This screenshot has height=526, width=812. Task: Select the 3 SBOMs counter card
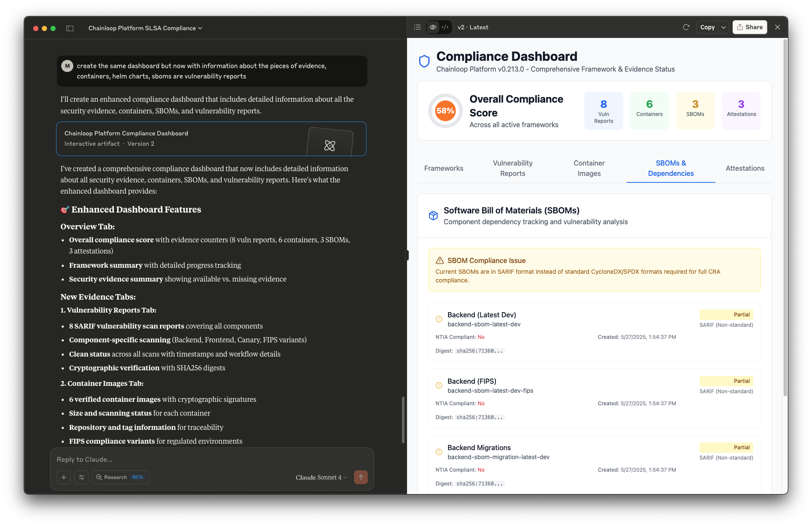(x=695, y=111)
